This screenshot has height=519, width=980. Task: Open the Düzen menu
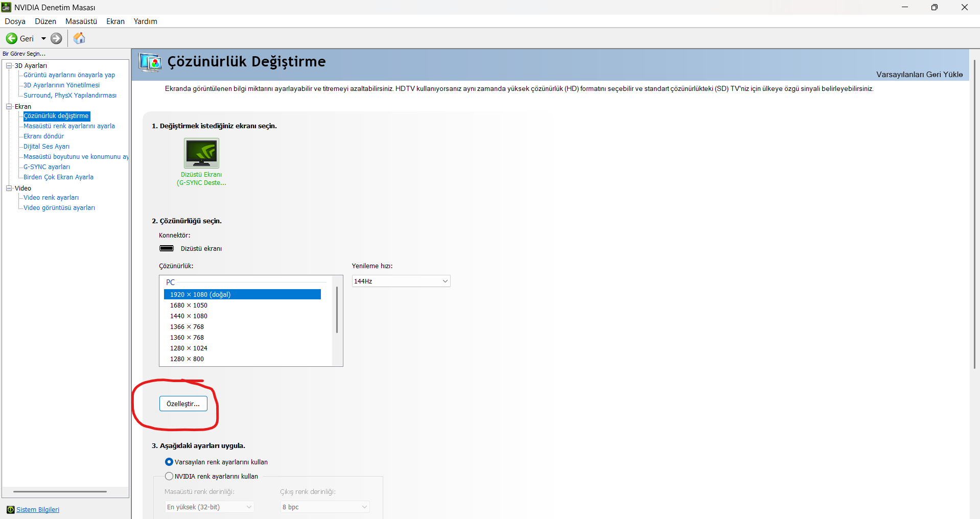click(45, 21)
